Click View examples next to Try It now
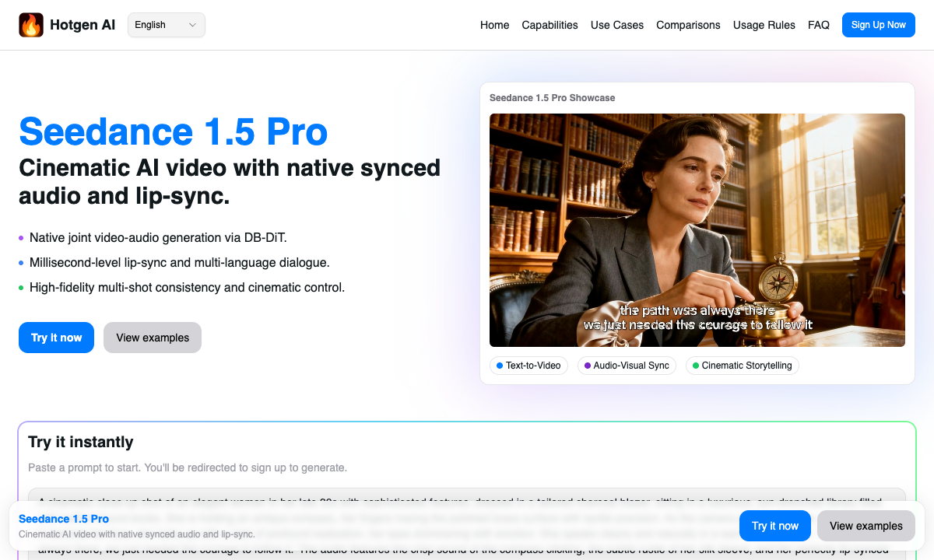 coord(152,338)
